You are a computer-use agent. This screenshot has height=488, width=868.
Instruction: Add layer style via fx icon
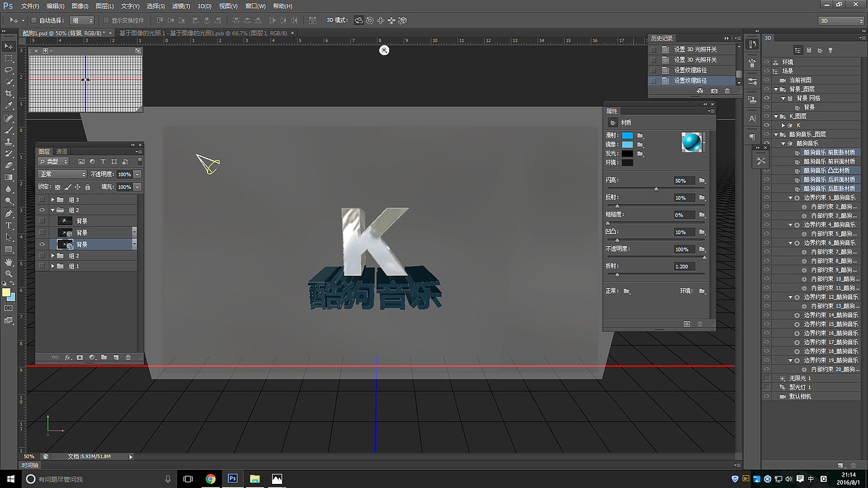tap(68, 357)
